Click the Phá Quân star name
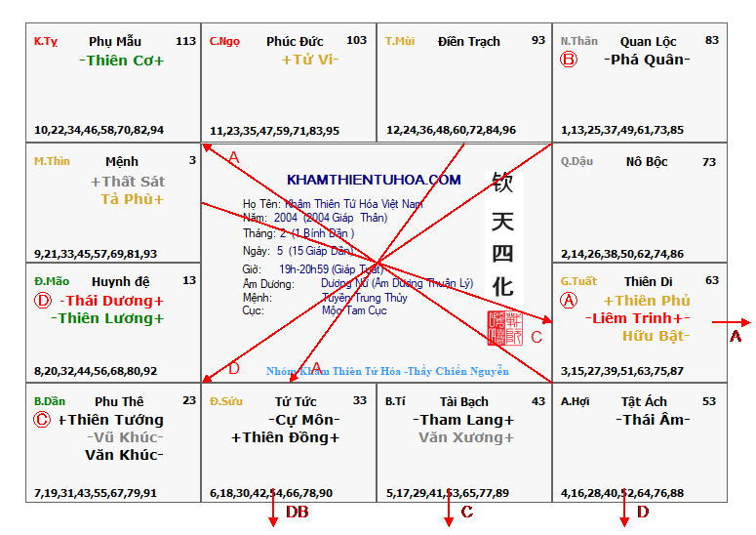 pos(647,60)
